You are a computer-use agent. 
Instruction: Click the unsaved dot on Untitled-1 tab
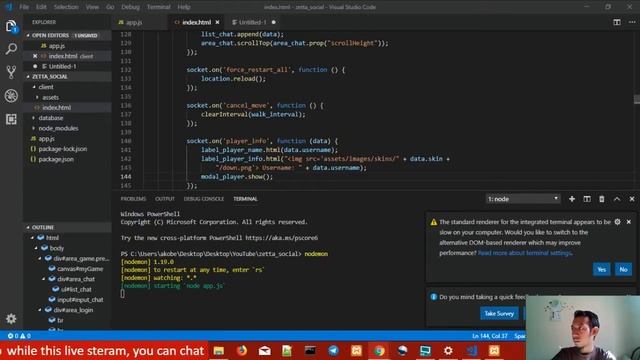(x=273, y=22)
